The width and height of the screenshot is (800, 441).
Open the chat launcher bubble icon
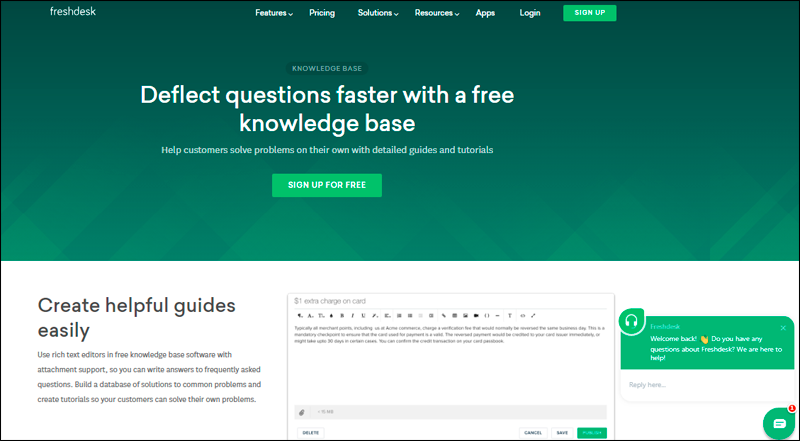[780, 424]
